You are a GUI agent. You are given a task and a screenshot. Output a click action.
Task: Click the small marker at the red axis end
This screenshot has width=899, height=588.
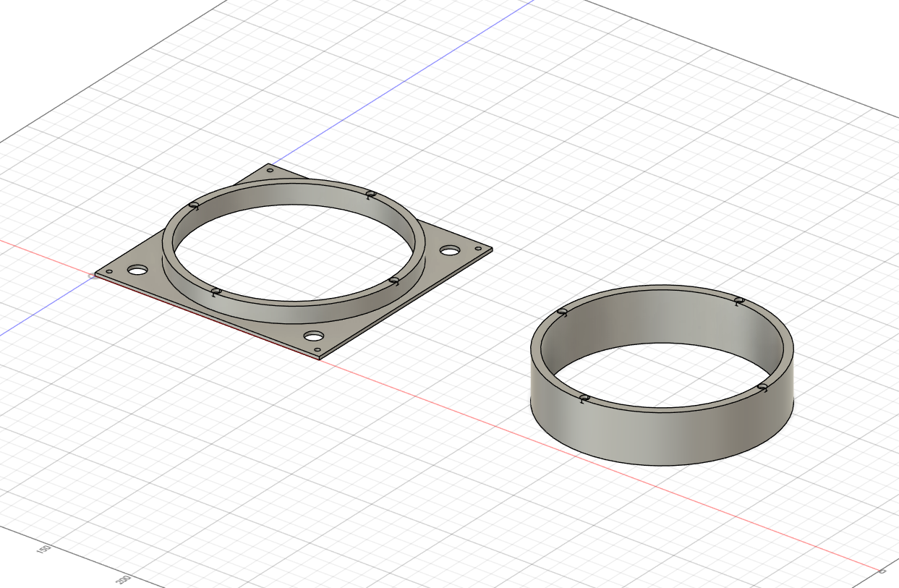(882, 571)
